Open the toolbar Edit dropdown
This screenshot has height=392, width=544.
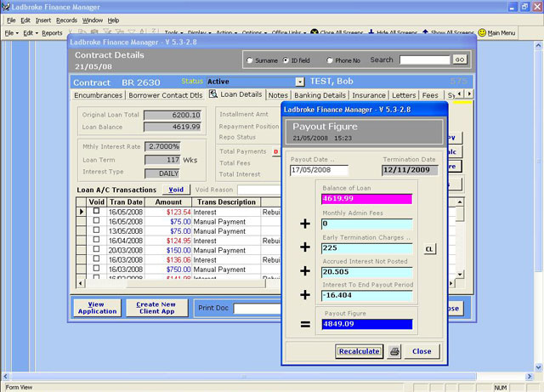coord(31,33)
